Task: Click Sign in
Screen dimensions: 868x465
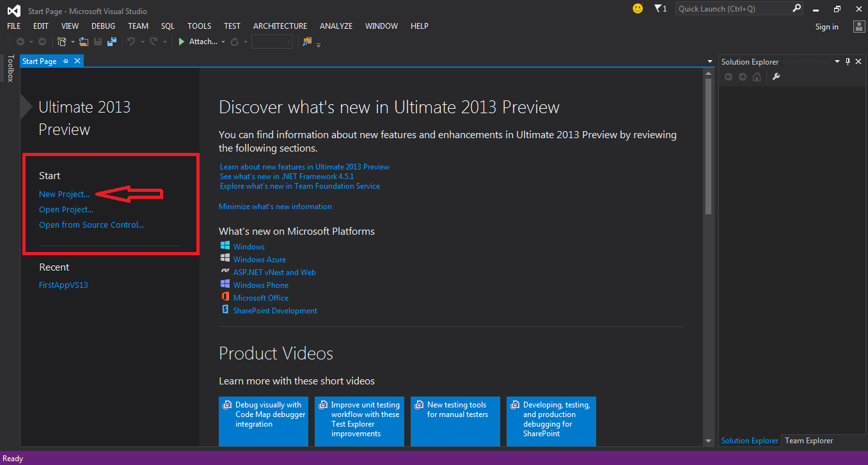Action: pyautogui.click(x=827, y=27)
